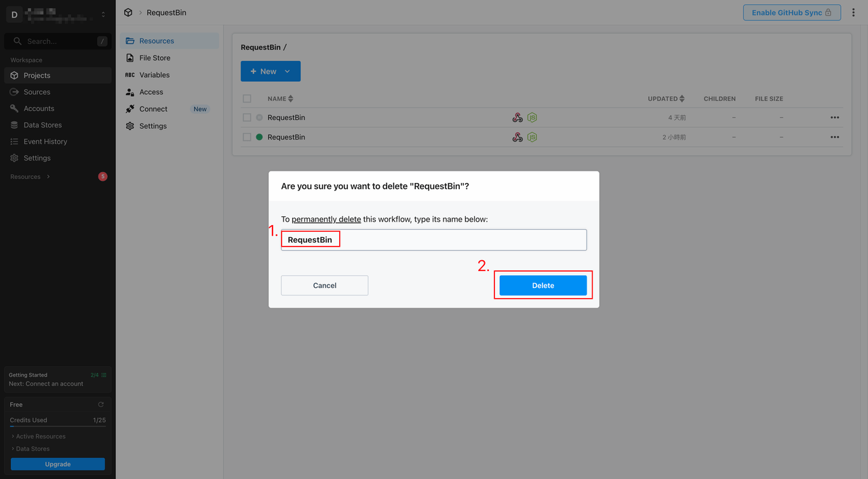
Task: Open the three-dot menu for active RequestBin workflow
Action: point(835,137)
